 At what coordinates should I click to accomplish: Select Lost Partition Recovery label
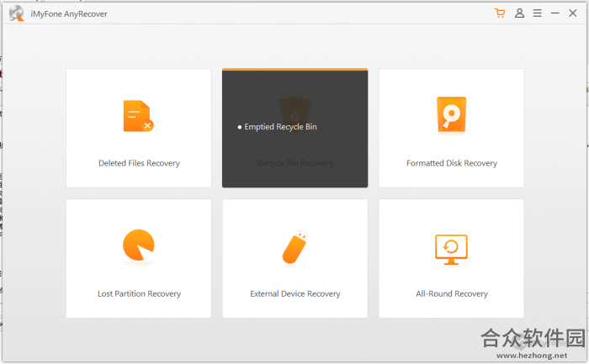point(139,294)
